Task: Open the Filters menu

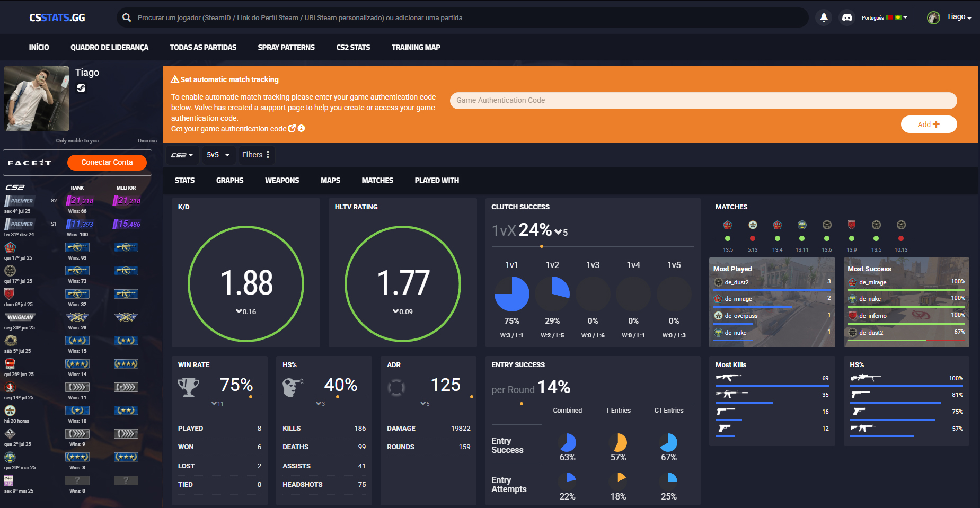Action: (255, 155)
